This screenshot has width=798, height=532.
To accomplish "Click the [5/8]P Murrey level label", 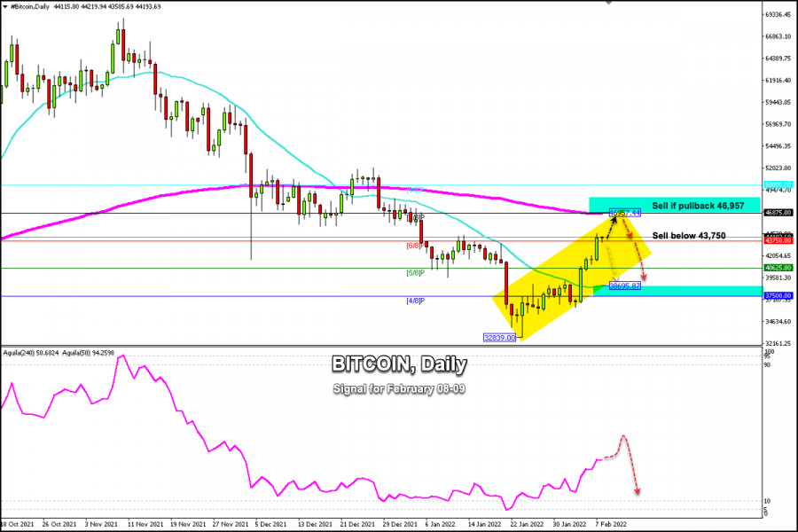I will (x=415, y=273).
